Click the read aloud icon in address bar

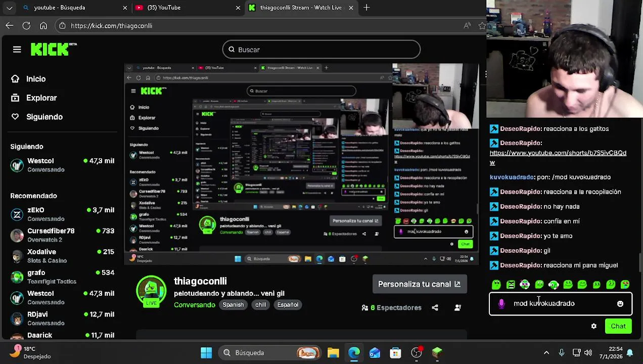(467, 25)
